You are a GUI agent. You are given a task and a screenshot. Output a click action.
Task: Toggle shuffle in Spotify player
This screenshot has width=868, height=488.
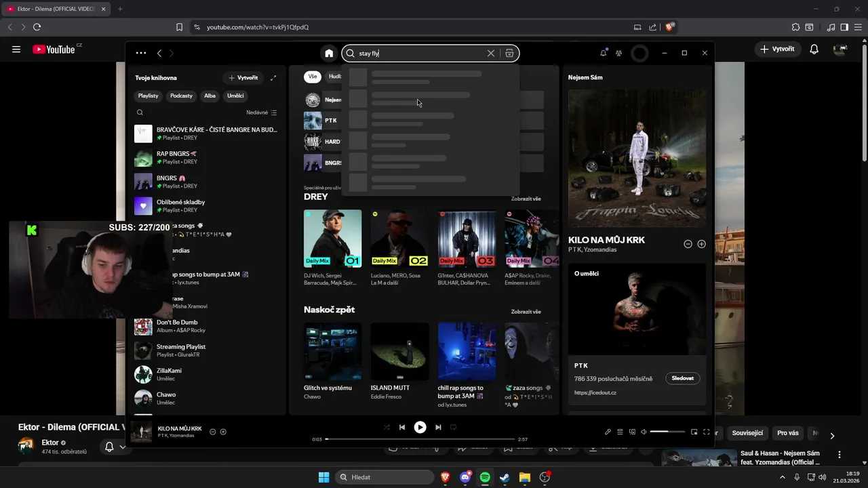tap(387, 427)
